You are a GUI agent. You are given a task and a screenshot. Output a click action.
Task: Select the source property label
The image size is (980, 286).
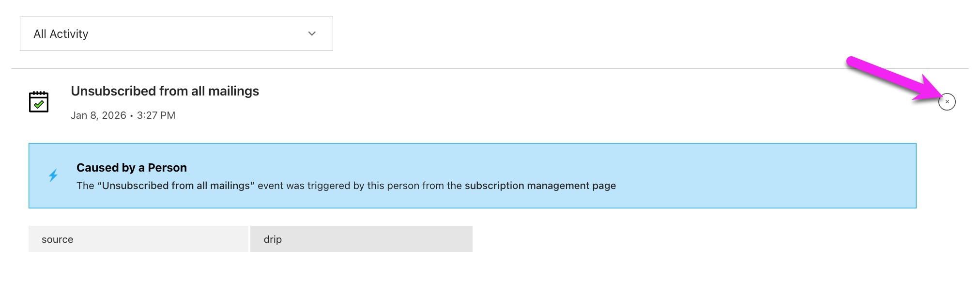click(58, 239)
